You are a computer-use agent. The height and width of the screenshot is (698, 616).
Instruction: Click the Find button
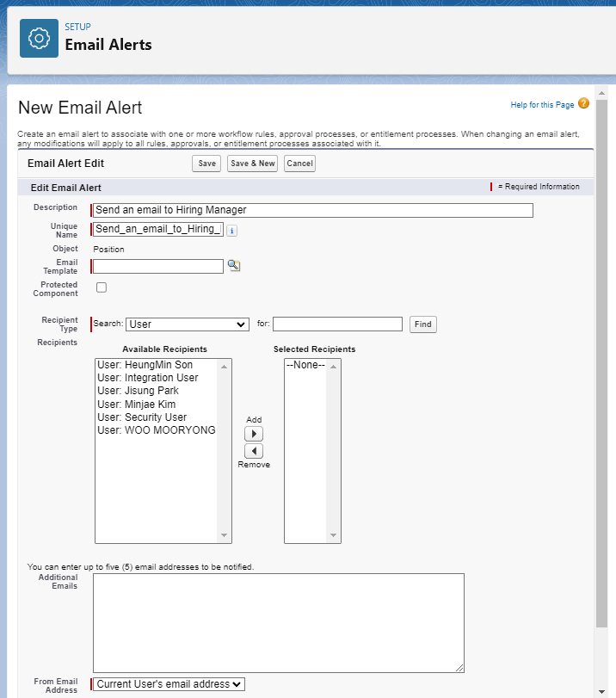tap(422, 324)
